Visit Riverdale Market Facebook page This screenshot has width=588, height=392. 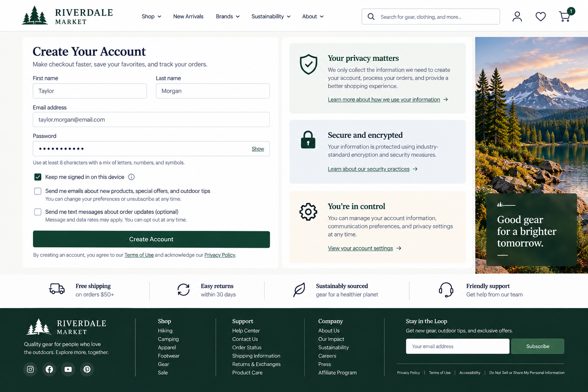click(49, 369)
